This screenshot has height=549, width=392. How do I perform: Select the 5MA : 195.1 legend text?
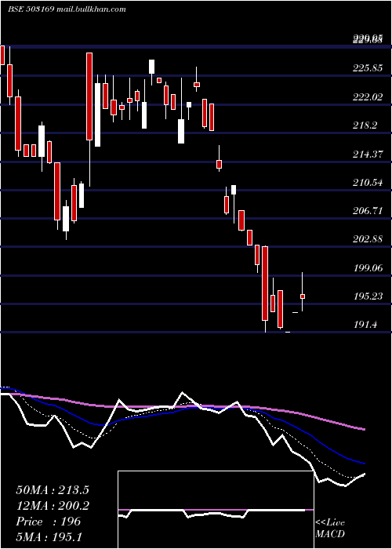point(49,536)
